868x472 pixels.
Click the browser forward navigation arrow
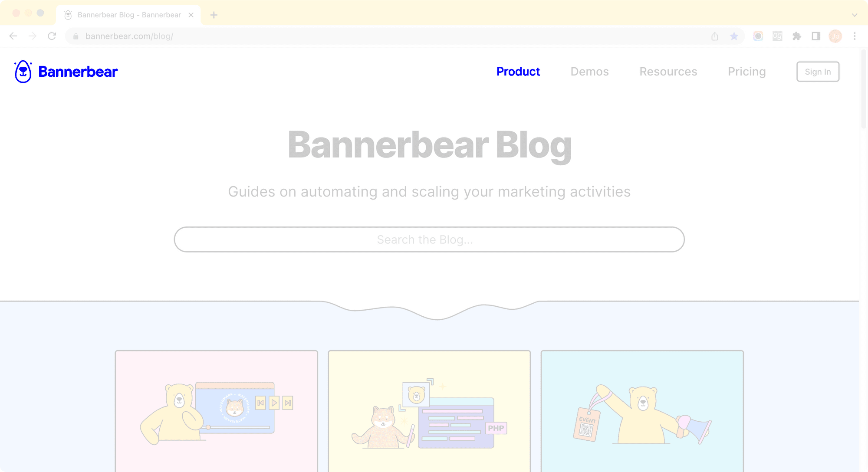click(33, 36)
